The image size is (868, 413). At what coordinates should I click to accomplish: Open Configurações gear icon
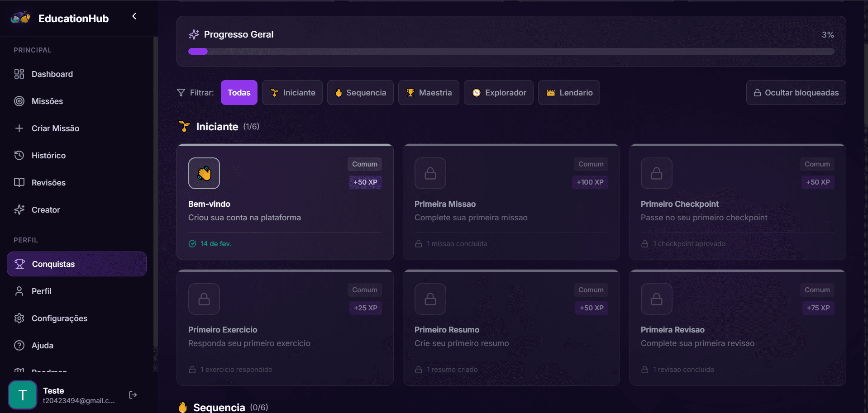(x=19, y=318)
